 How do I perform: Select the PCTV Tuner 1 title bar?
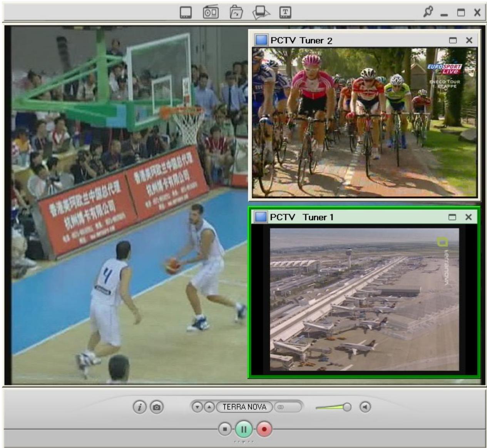364,217
